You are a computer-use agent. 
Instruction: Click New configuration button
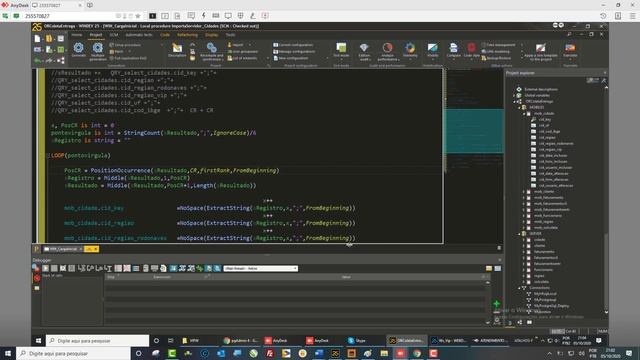tap(291, 58)
